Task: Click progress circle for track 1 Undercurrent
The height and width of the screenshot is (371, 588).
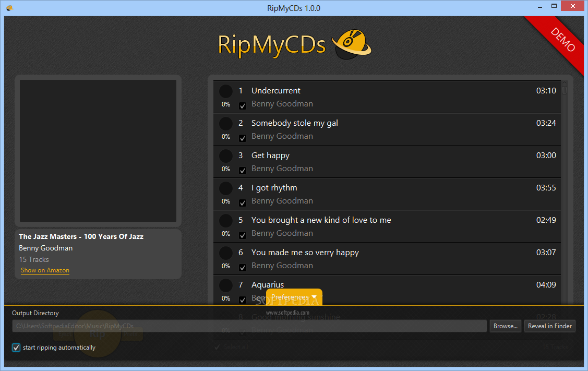Action: tap(226, 91)
